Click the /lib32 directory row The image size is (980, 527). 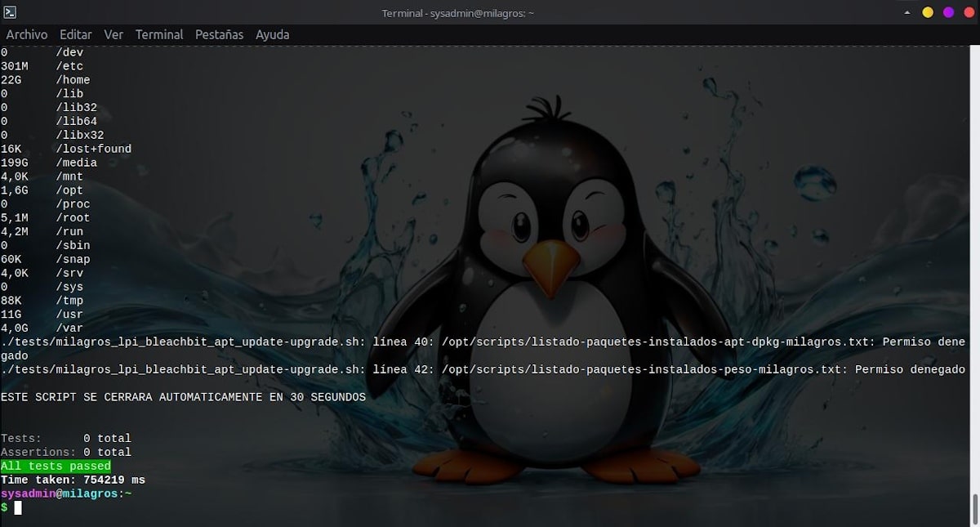(x=49, y=107)
